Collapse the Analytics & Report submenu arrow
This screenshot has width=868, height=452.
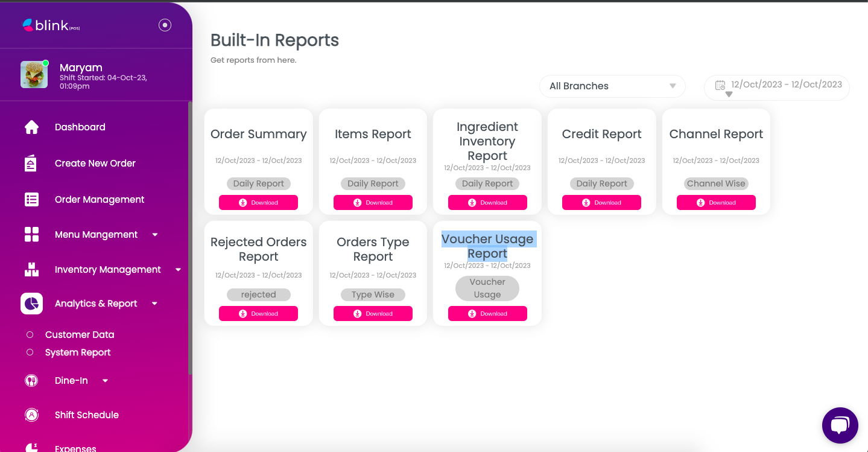(155, 304)
